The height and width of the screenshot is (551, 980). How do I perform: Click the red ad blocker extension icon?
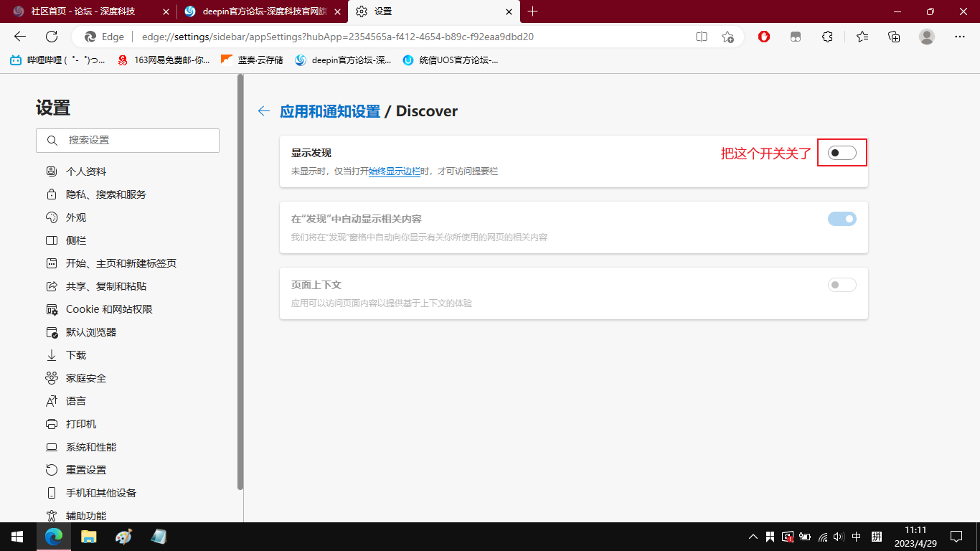(763, 37)
